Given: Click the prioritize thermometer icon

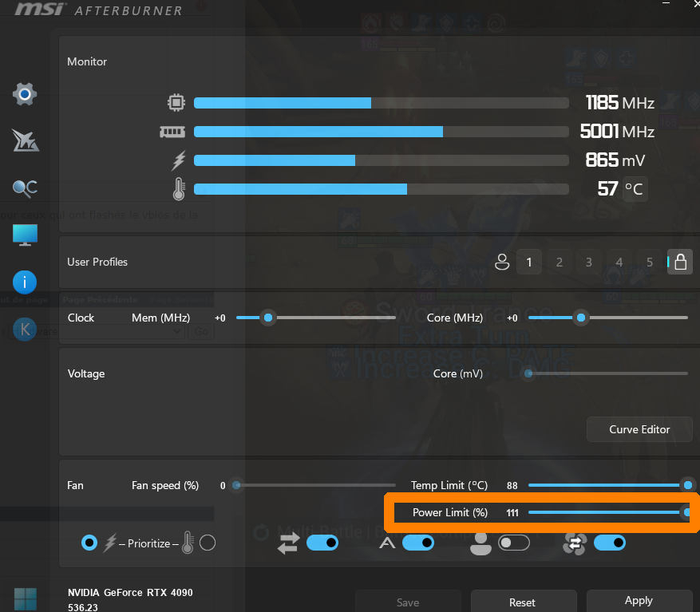Looking at the screenshot, I should click(x=188, y=543).
